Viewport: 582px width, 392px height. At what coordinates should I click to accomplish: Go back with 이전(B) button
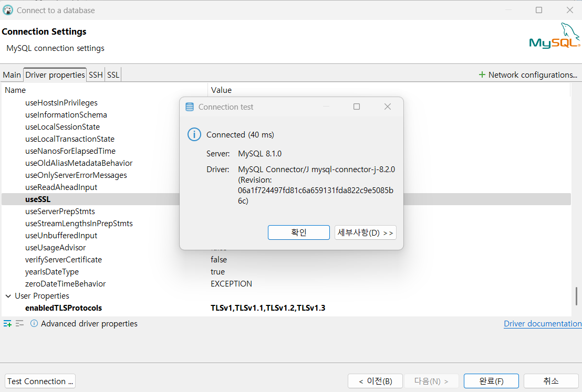click(375, 382)
